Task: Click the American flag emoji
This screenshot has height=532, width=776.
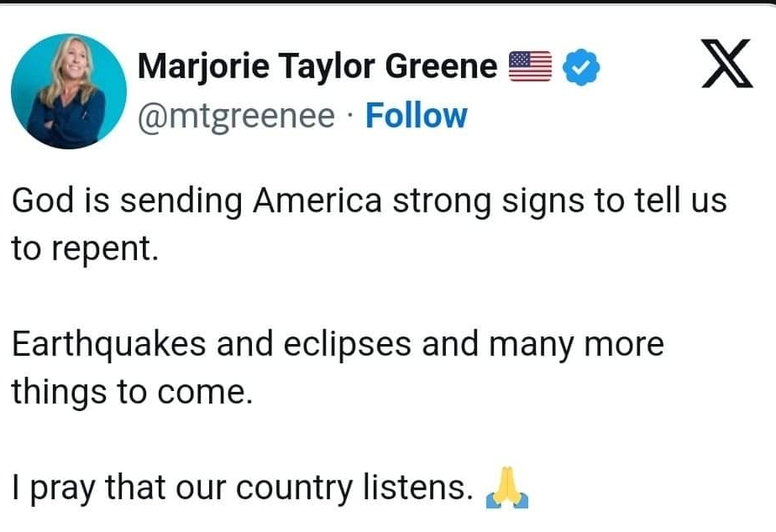Action: click(x=531, y=65)
